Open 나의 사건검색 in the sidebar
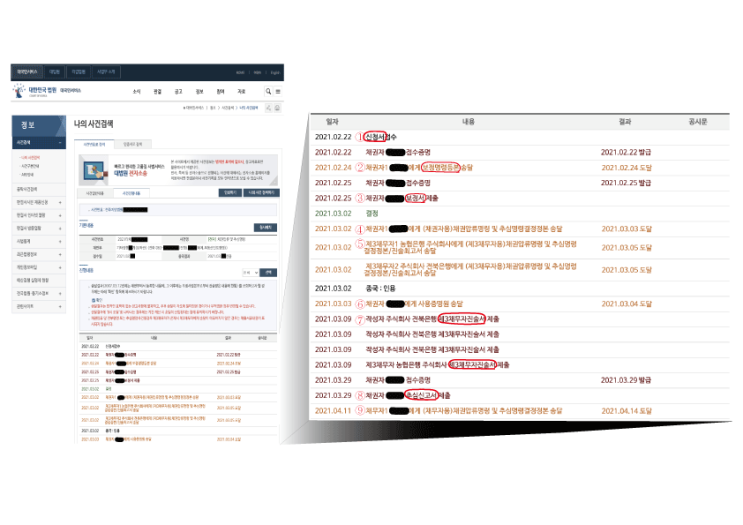This screenshot has height=525, width=743. click(x=30, y=157)
